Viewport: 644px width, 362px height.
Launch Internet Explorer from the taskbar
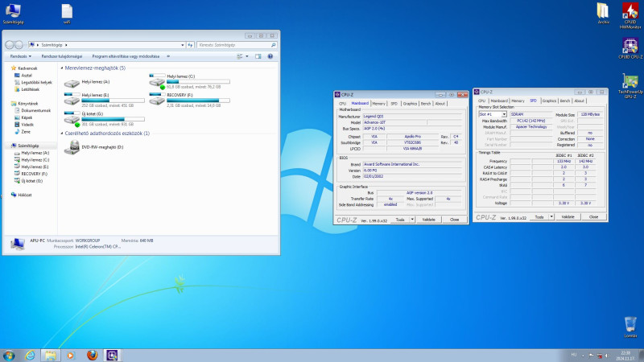tap(30, 355)
